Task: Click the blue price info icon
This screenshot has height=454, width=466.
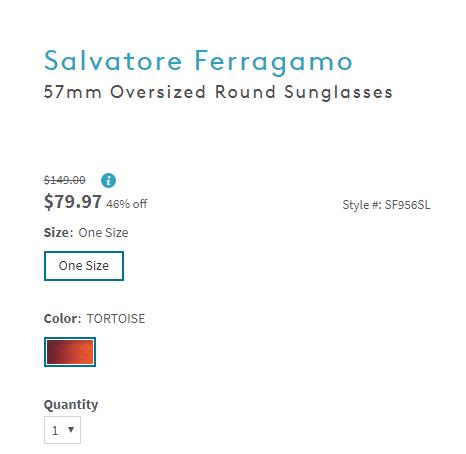Action: pyautogui.click(x=108, y=180)
